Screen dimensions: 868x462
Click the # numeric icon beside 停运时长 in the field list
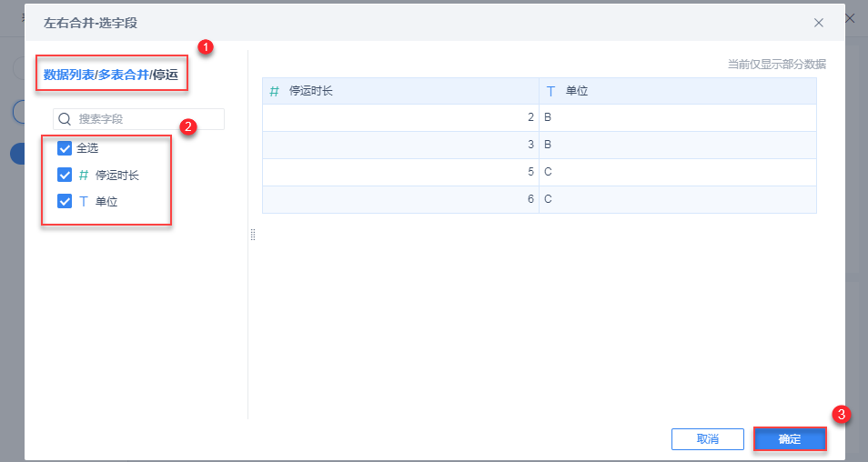pyautogui.click(x=84, y=175)
